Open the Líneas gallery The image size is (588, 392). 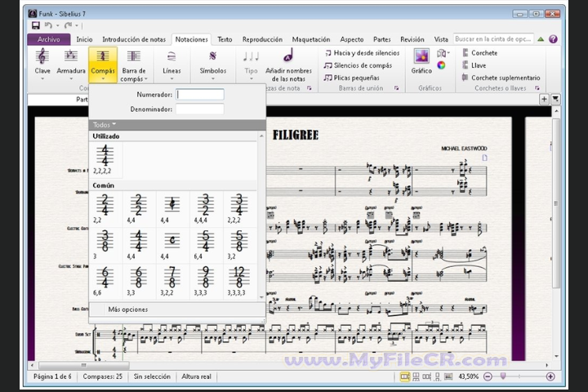[171, 64]
